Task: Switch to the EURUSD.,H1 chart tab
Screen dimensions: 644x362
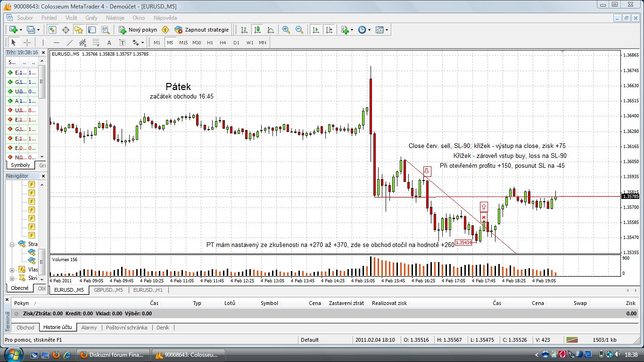Action: pos(148,290)
